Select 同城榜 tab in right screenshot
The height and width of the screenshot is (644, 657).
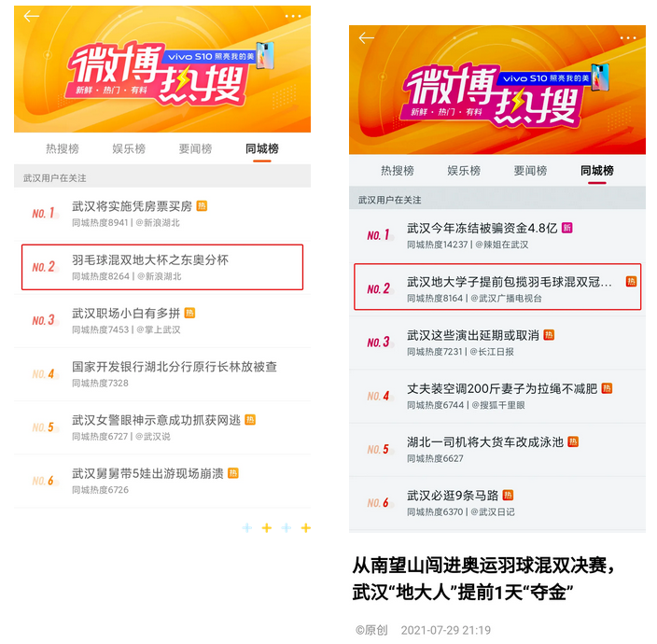597,171
